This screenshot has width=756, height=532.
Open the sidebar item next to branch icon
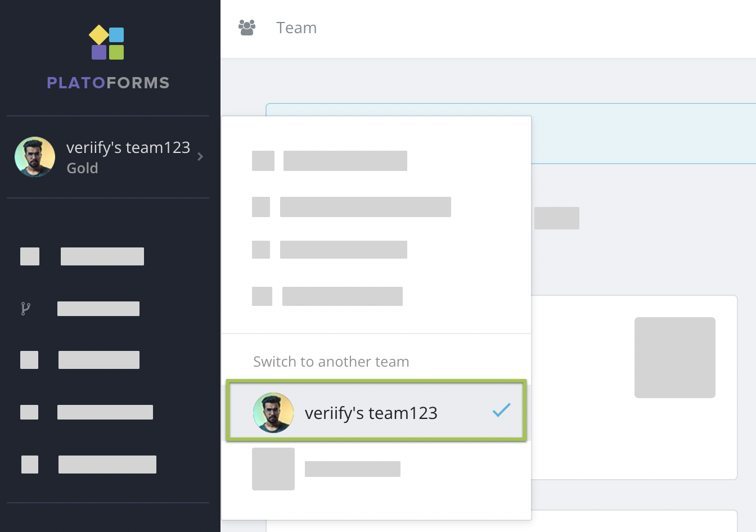pyautogui.click(x=98, y=309)
